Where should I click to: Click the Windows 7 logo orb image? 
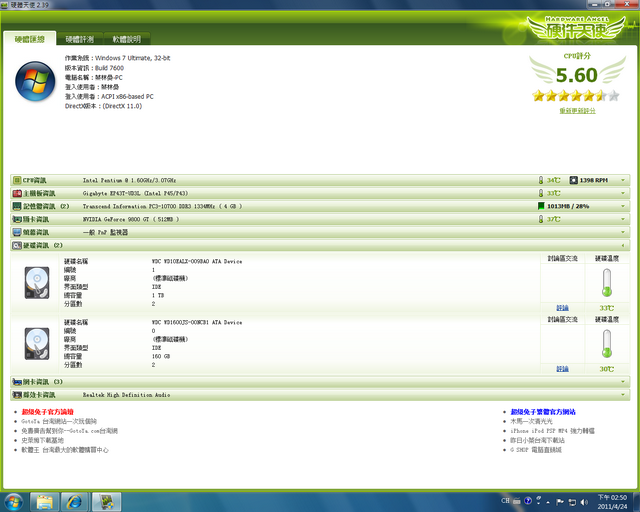point(35,81)
